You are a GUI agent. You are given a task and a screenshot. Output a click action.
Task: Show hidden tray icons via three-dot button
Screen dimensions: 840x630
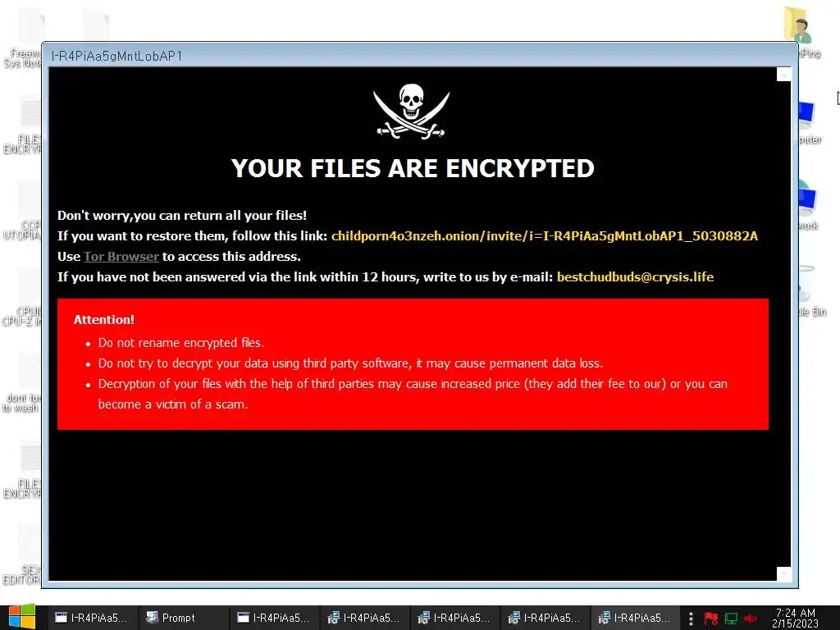tap(691, 619)
